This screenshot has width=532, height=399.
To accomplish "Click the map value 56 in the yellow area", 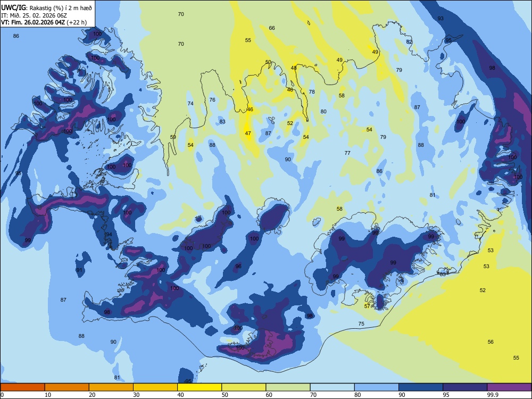I will (491, 342).
